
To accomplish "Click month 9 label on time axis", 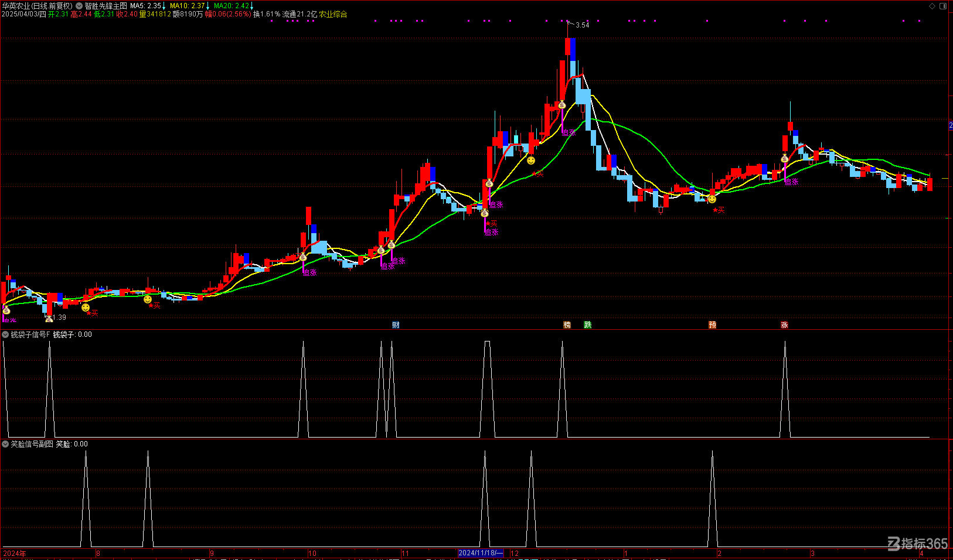I will point(212,553).
